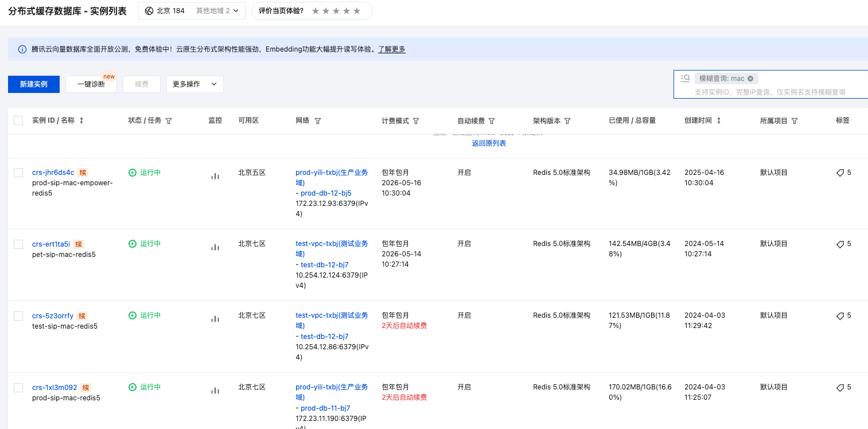Open the 了解更多 link in banner
Screen dimensions: 868x429
point(392,49)
